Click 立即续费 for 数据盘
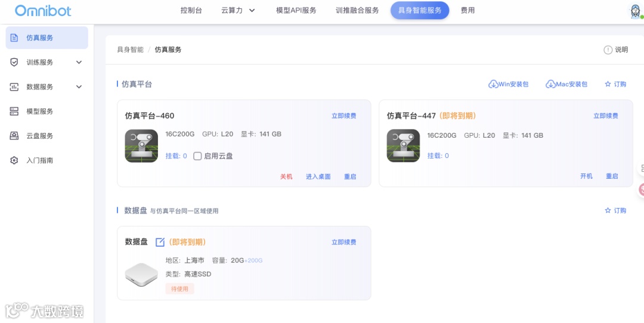644x323 pixels. coord(344,243)
